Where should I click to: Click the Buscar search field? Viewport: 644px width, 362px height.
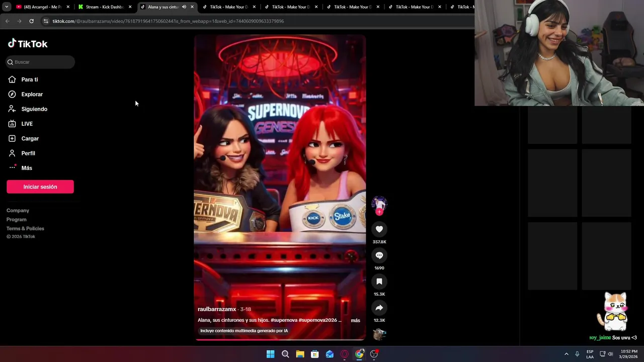pyautogui.click(x=40, y=62)
